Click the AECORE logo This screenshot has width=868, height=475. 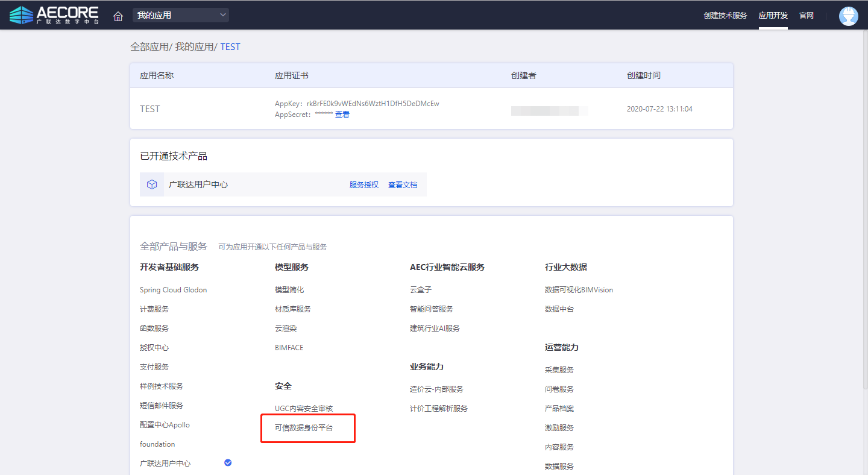[x=54, y=15]
